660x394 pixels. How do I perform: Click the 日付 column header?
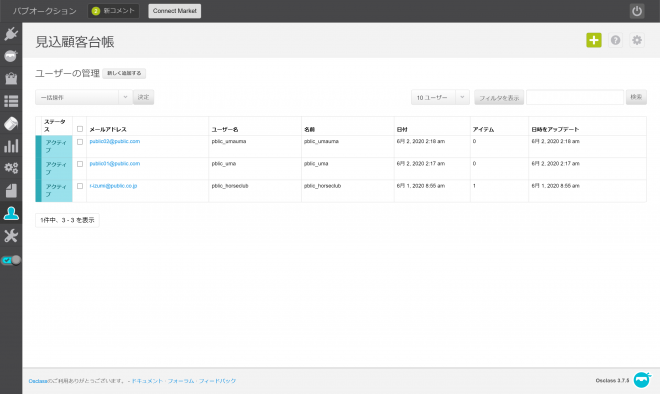[402, 130]
